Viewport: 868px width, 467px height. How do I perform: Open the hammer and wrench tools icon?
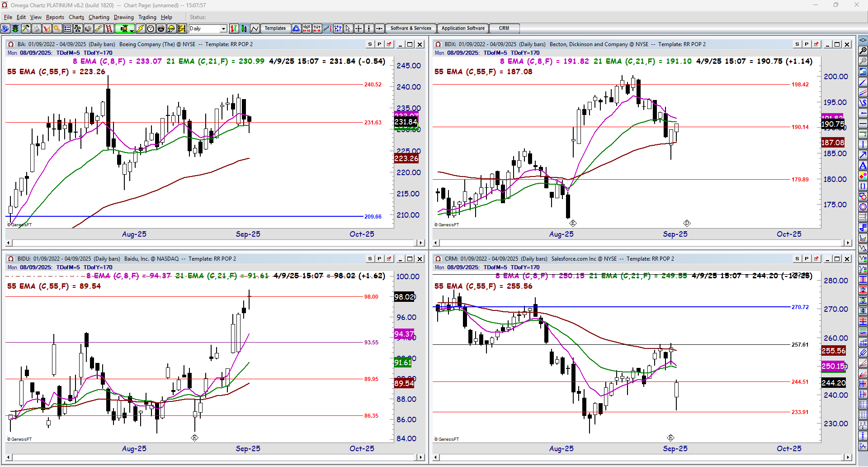pyautogui.click(x=26, y=29)
